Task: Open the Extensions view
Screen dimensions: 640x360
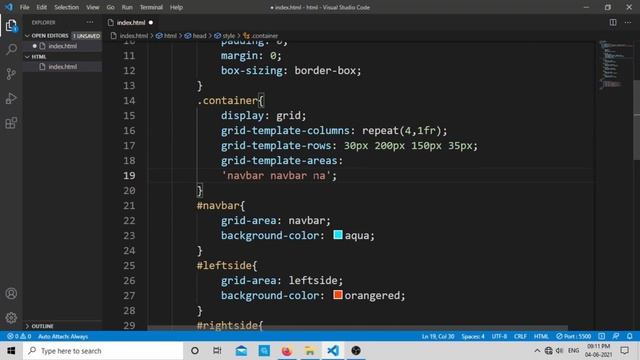Action: [x=11, y=123]
